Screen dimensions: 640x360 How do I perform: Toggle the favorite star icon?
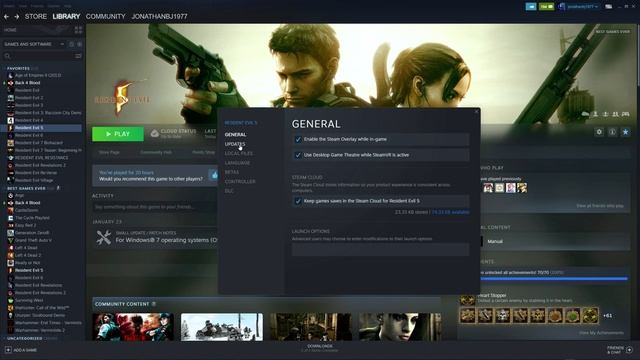point(625,132)
